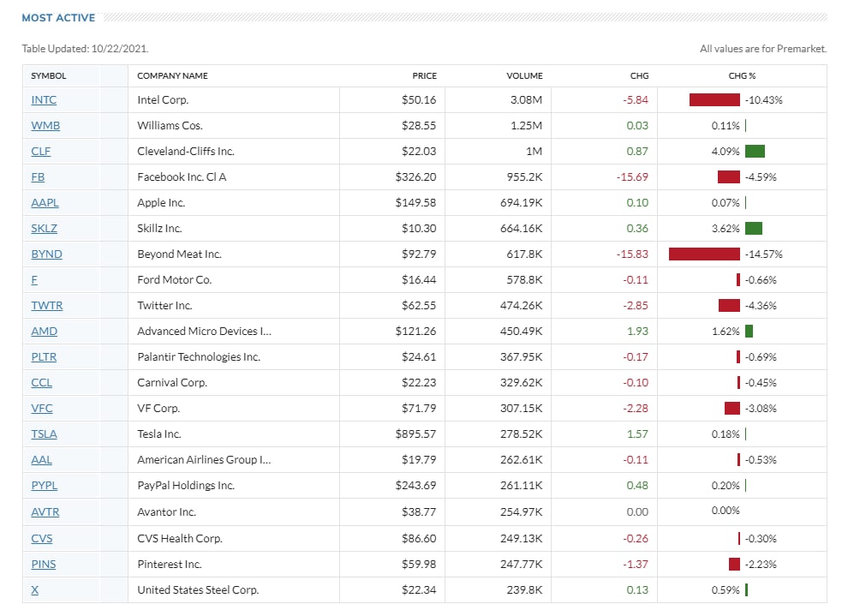Click the $895.57 price for Tesla
This screenshot has width=848, height=616.
(x=415, y=434)
